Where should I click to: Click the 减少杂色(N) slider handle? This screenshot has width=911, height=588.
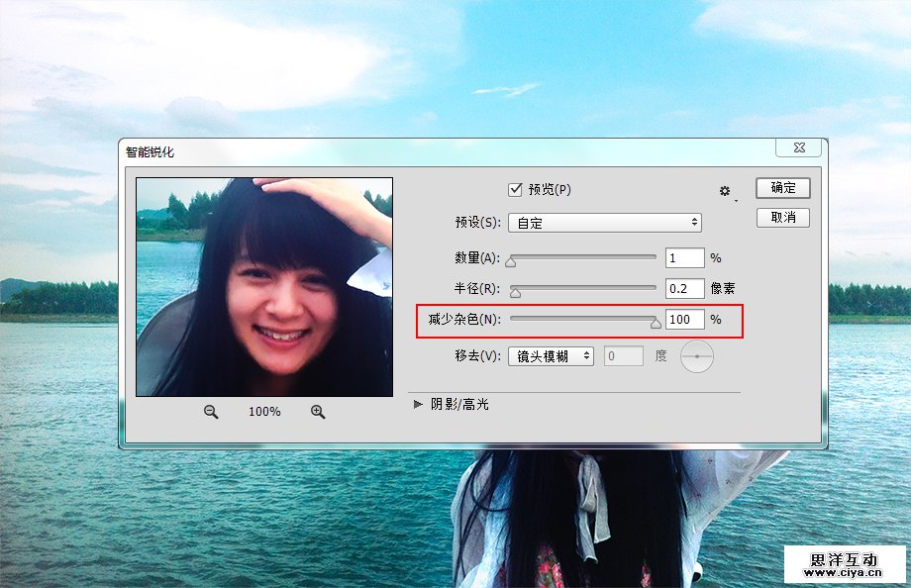point(655,323)
